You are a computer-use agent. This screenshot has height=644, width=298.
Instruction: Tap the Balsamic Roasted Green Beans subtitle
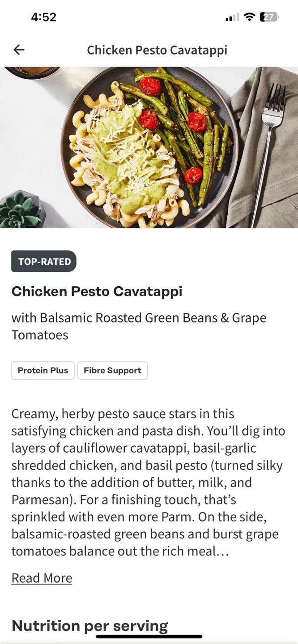click(x=139, y=326)
